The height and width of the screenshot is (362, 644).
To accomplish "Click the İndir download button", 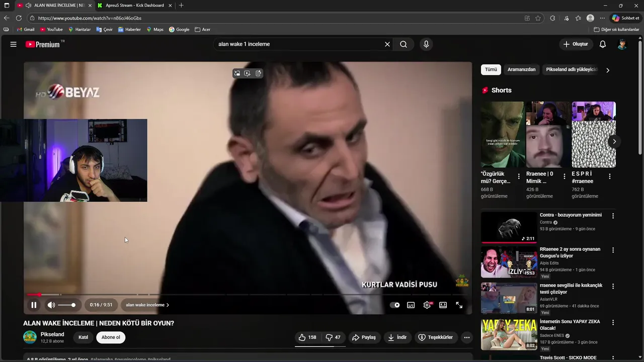I will (397, 337).
